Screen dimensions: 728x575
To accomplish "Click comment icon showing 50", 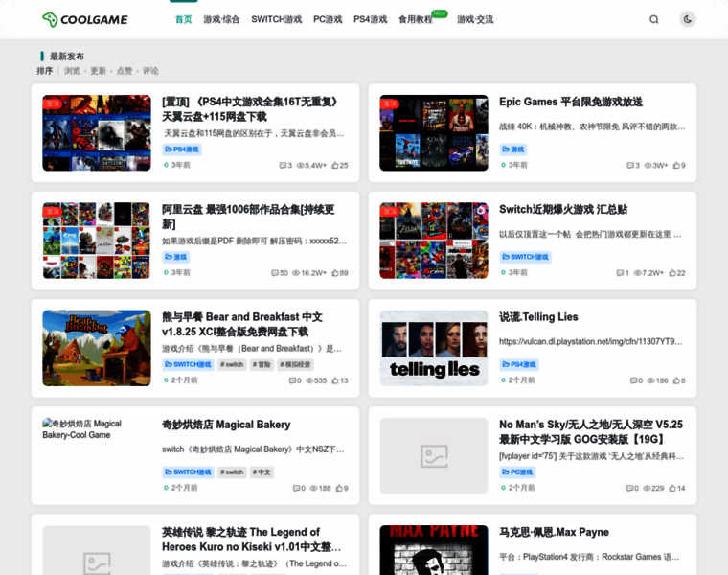I will [x=274, y=273].
